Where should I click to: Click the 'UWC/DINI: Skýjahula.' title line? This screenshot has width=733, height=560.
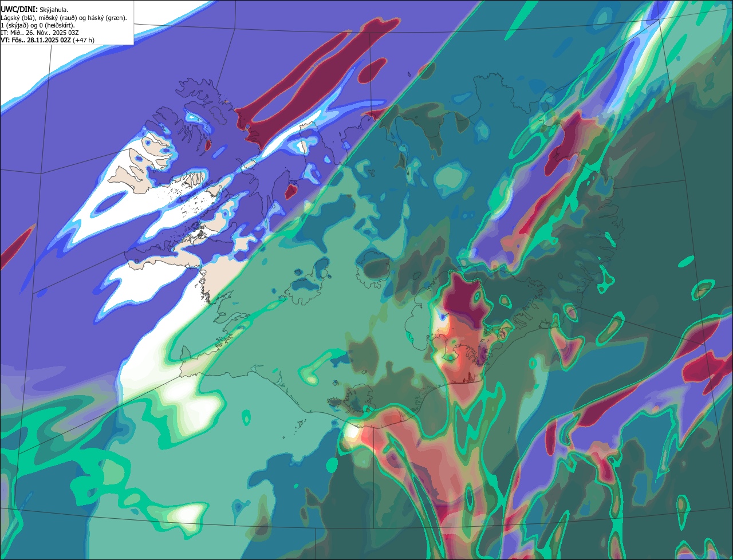point(34,9)
